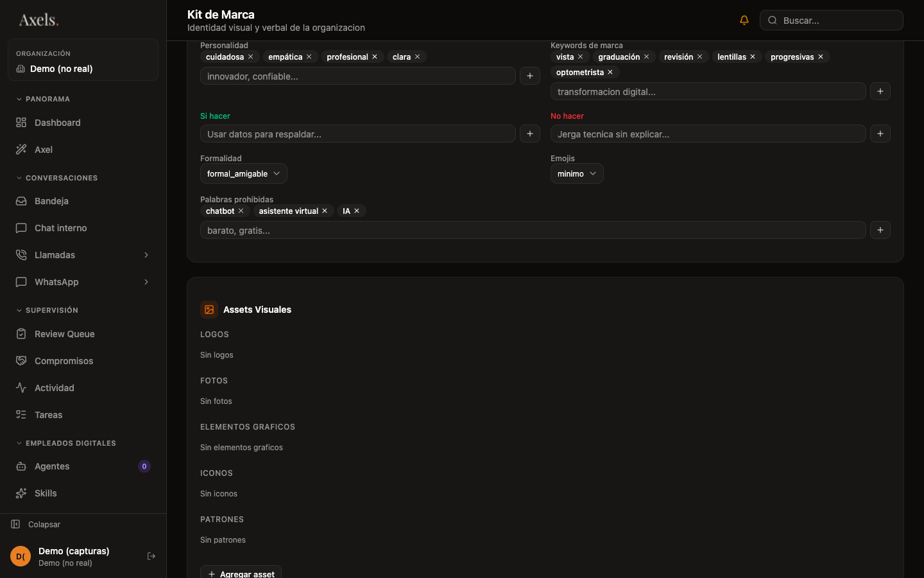924x578 pixels.
Task: Click the No hacer input field
Action: 708,134
